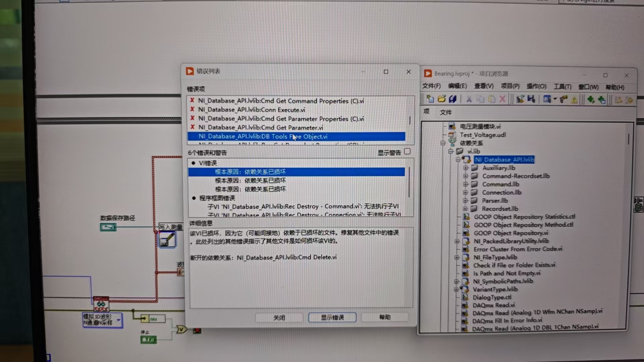Click the red stop terminal icon

(x=197, y=330)
